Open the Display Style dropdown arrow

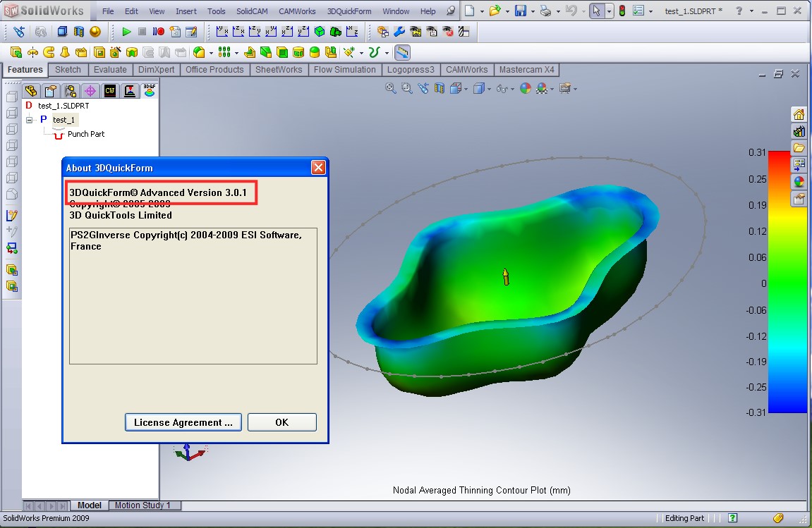click(x=490, y=90)
